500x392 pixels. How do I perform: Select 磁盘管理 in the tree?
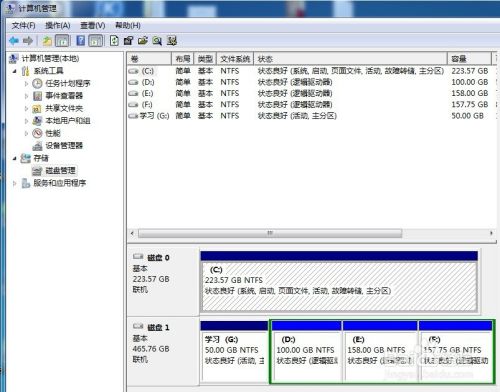point(60,171)
